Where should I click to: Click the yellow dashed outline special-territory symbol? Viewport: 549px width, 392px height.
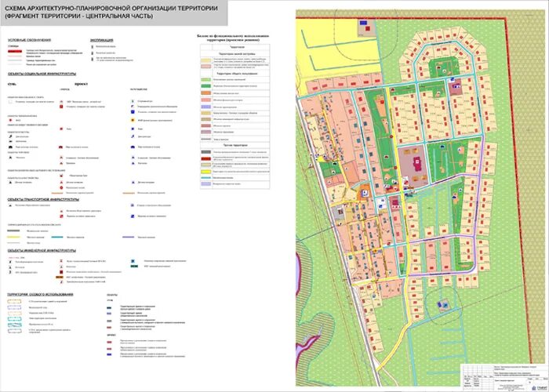pyautogui.click(x=14, y=301)
